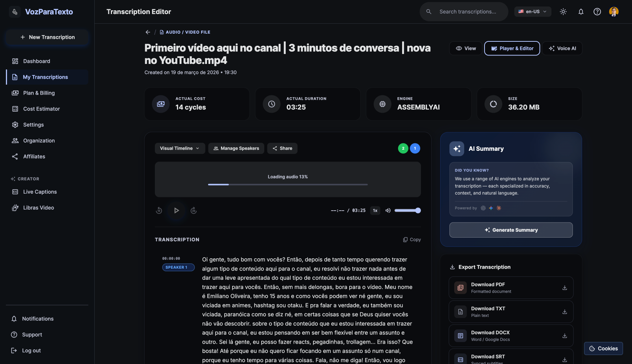
Task: Toggle light/dark theme sun icon
Action: 563,12
